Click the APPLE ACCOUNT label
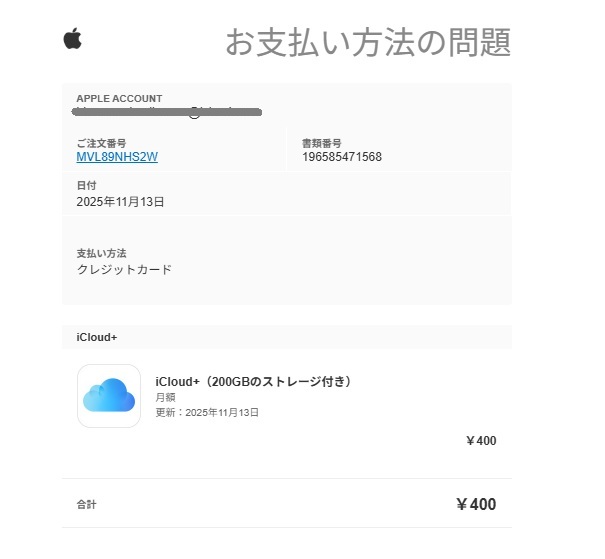This screenshot has width=605, height=559. pyautogui.click(x=119, y=98)
